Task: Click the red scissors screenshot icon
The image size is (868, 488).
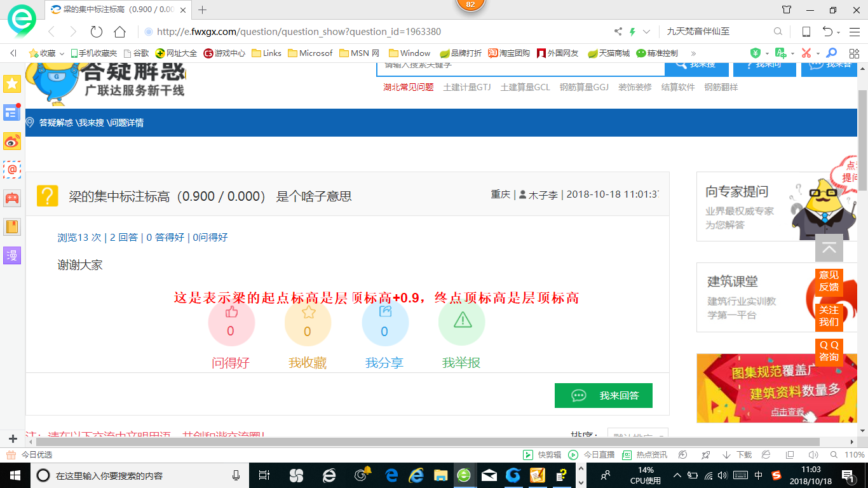Action: point(806,53)
